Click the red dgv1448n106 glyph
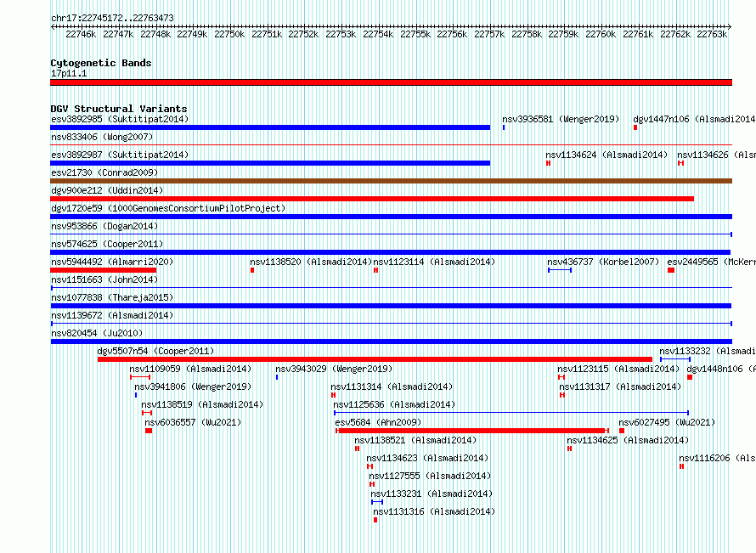The width and height of the screenshot is (756, 553). coord(690,377)
